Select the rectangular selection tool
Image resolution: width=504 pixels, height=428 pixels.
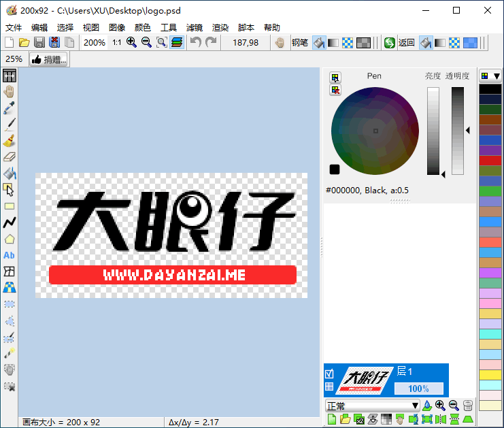pyautogui.click(x=10, y=304)
